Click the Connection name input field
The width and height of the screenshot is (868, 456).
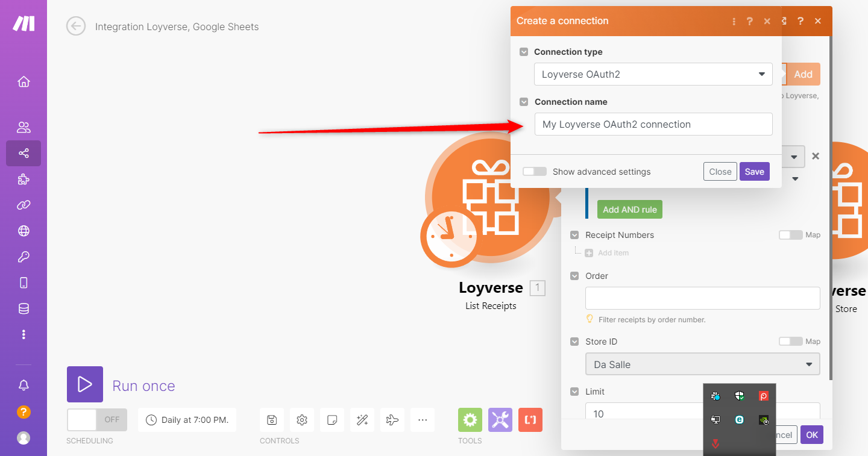coord(653,125)
